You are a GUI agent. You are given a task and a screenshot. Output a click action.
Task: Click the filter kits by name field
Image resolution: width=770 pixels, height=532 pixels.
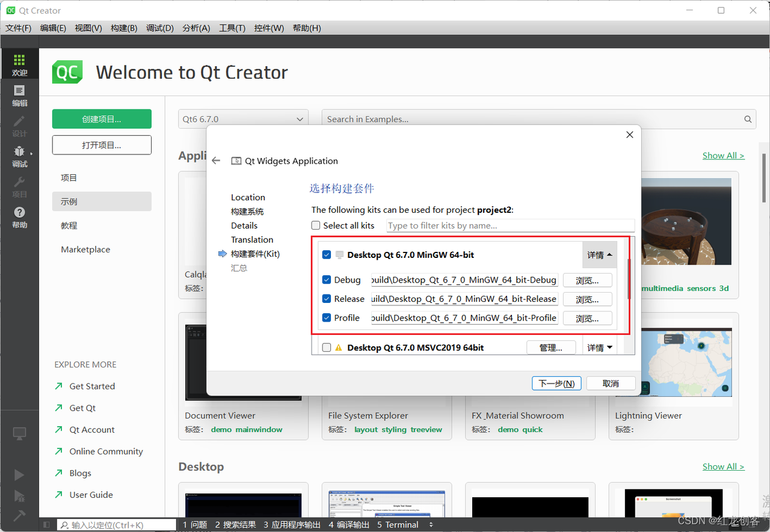(510, 225)
